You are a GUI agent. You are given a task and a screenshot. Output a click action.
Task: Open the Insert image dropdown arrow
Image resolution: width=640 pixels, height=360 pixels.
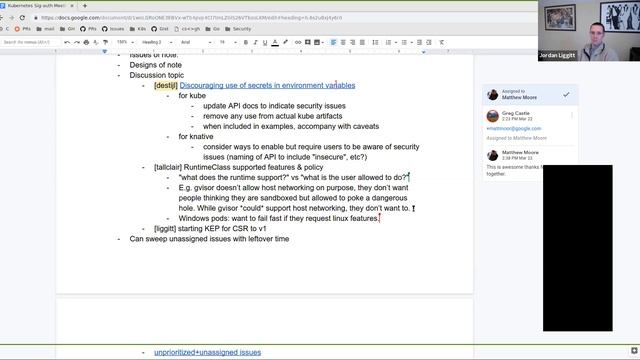tap(322, 42)
